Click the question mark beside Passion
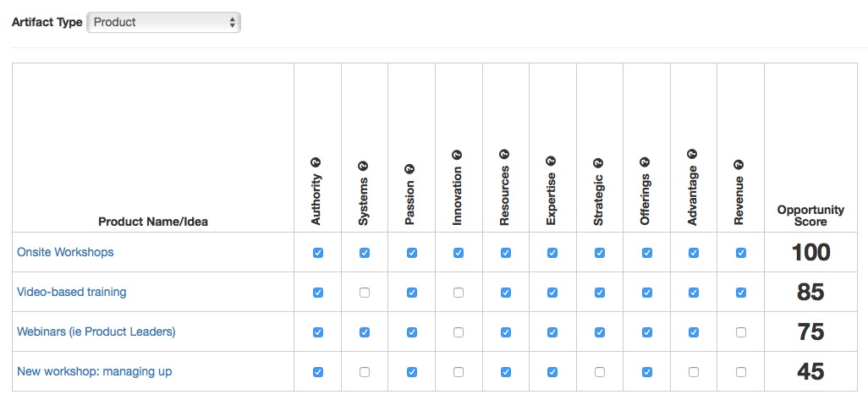Image resolution: width=868 pixels, height=400 pixels. click(410, 169)
